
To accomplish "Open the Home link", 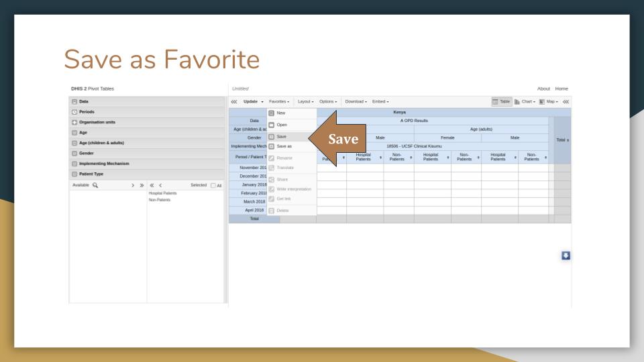I will (561, 88).
